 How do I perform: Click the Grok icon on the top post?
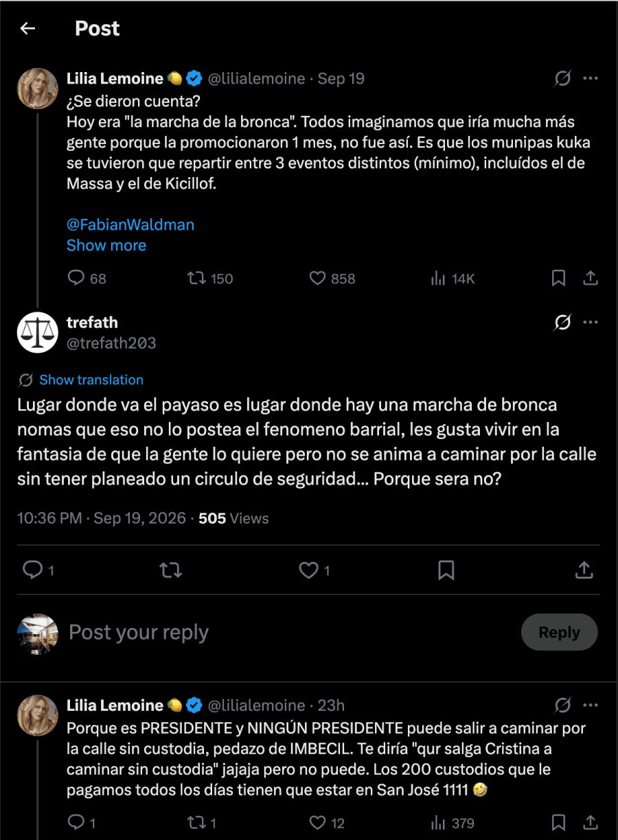coord(562,79)
